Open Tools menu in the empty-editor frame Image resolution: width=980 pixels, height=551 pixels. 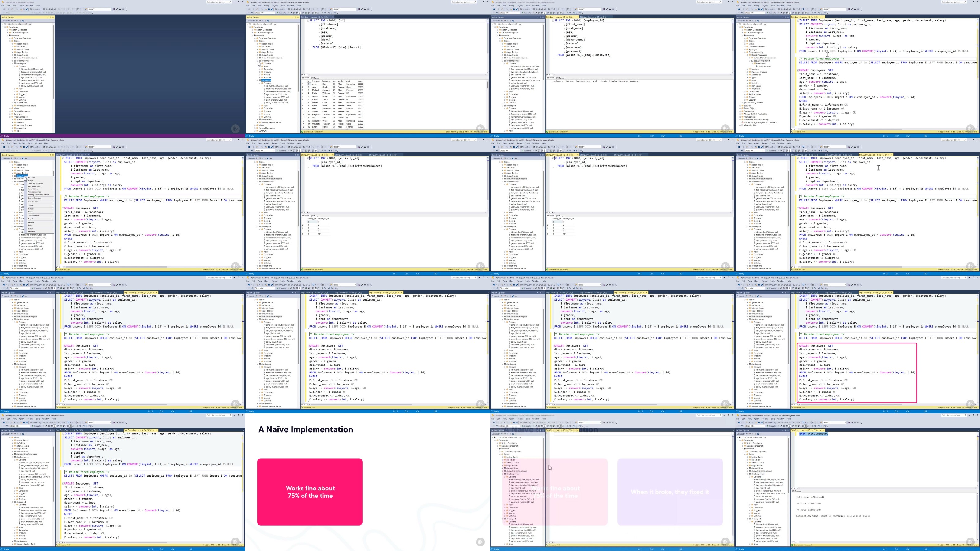coord(22,6)
